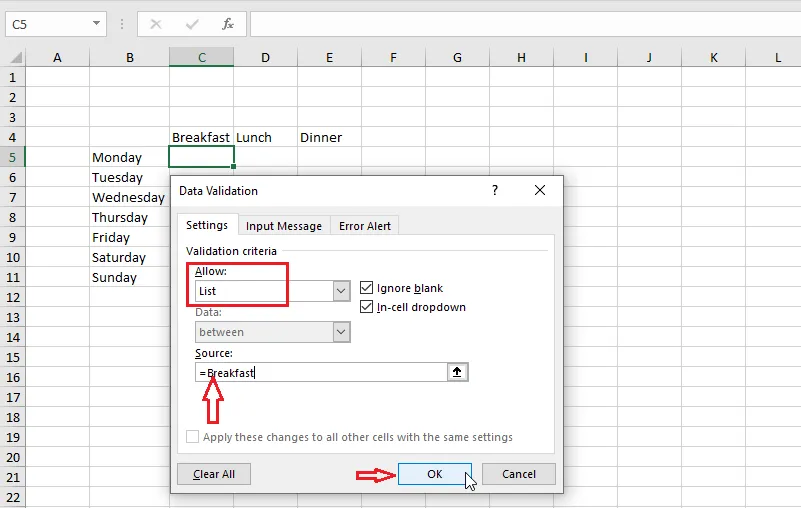The image size is (801, 508).
Task: Click the formula bar input area
Action: [x=525, y=24]
